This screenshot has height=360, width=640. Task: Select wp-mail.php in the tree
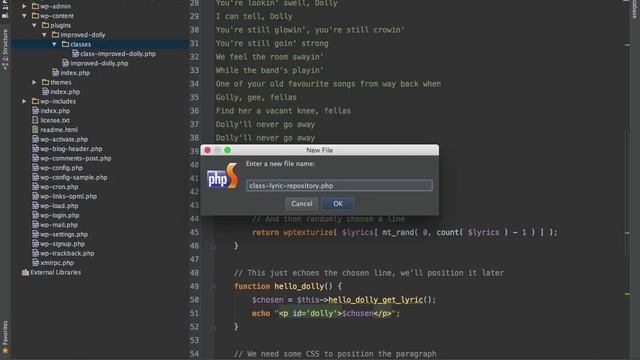[59, 225]
